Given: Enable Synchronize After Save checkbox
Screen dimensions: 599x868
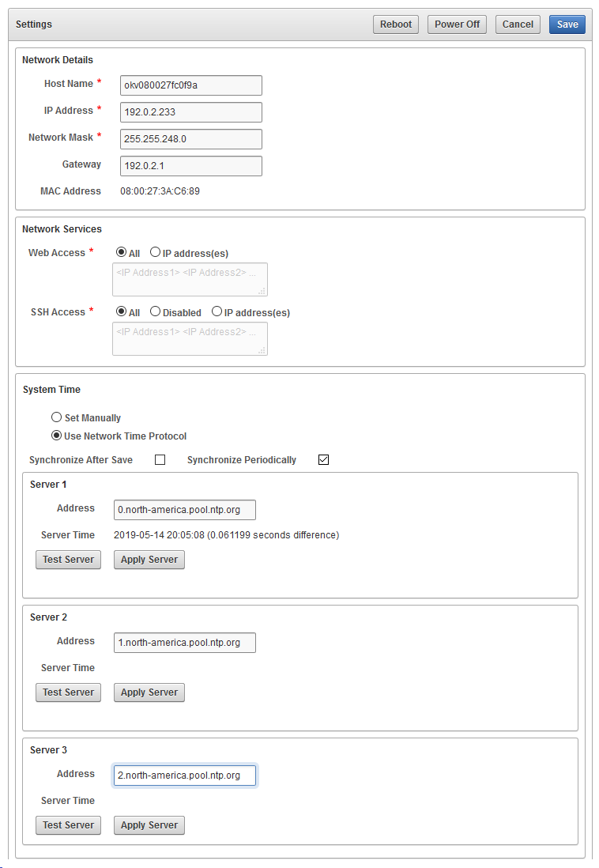Looking at the screenshot, I should point(160,459).
